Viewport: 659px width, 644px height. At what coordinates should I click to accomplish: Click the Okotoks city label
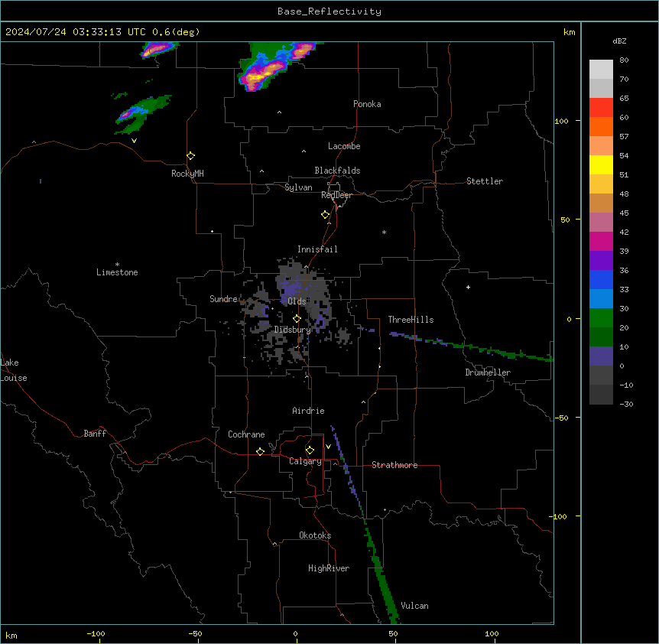[x=315, y=535]
